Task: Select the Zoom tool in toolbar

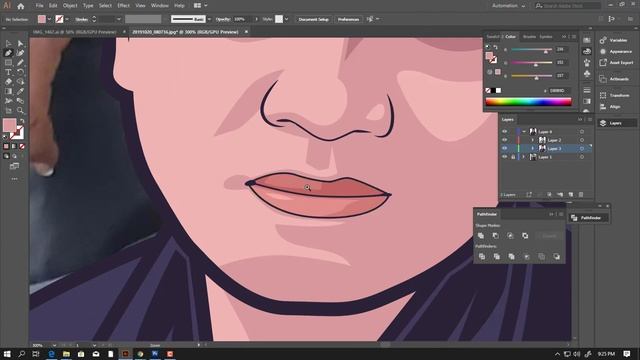Action: [x=20, y=111]
